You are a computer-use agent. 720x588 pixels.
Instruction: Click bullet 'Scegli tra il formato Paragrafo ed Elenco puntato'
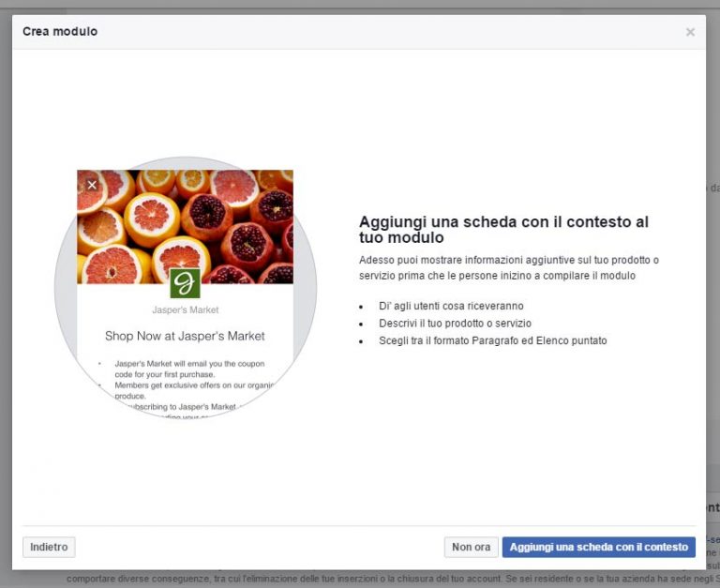tap(493, 340)
